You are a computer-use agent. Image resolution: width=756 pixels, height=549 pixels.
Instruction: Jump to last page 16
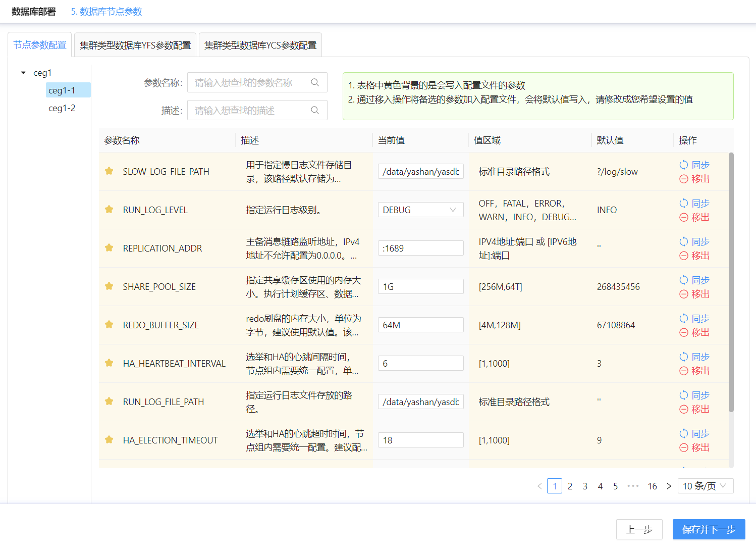point(652,486)
